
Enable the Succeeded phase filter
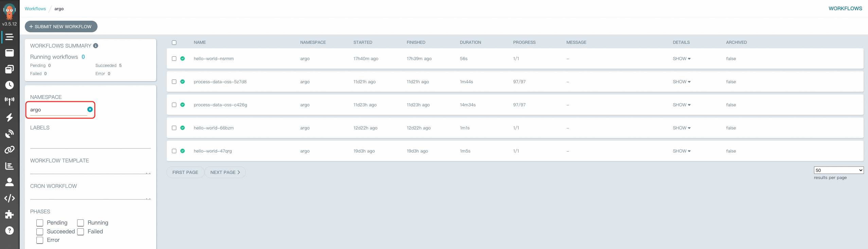pos(40,232)
